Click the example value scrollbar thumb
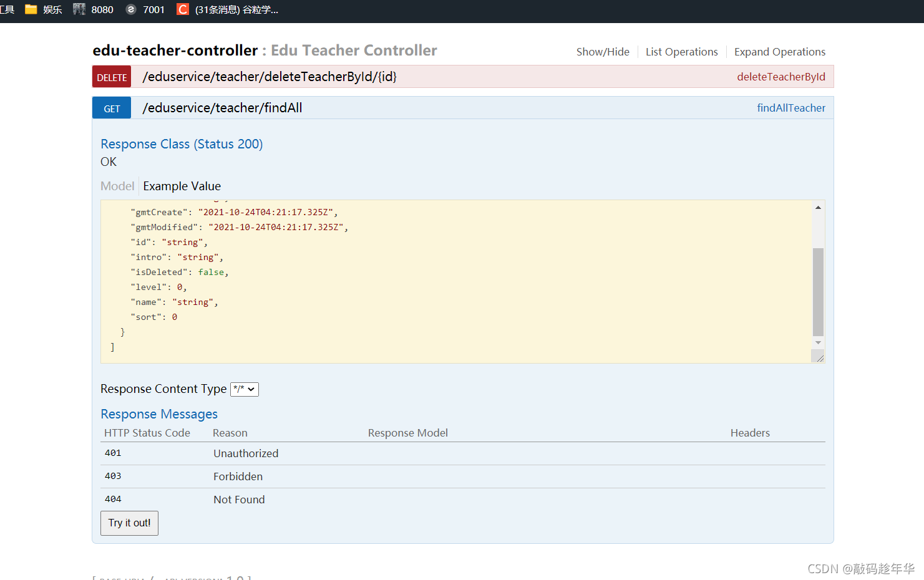The height and width of the screenshot is (580, 924). pyautogui.click(x=818, y=292)
